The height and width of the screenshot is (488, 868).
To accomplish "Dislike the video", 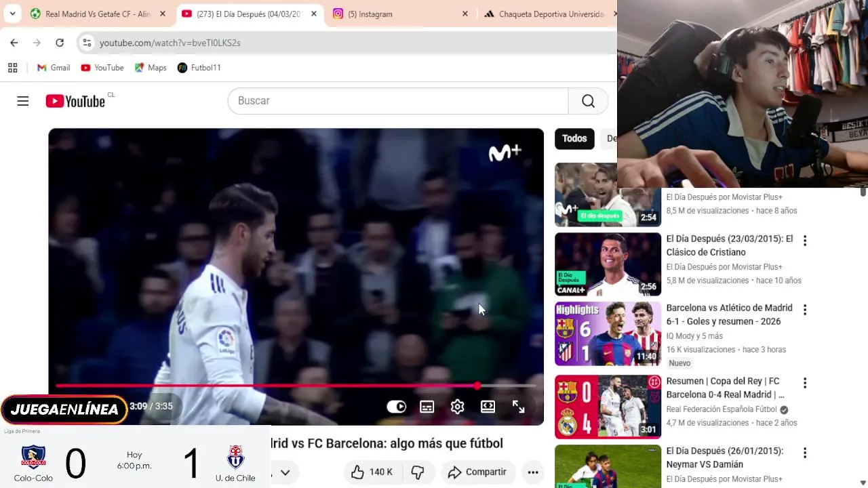I will point(418,472).
